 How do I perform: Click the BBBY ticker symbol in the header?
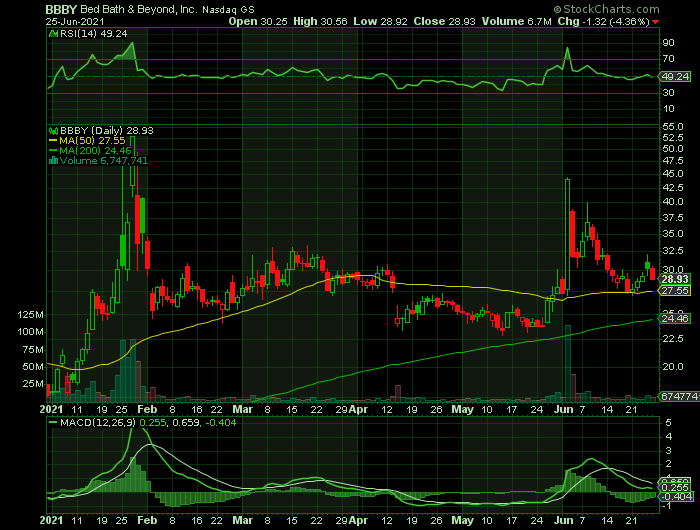pos(61,9)
